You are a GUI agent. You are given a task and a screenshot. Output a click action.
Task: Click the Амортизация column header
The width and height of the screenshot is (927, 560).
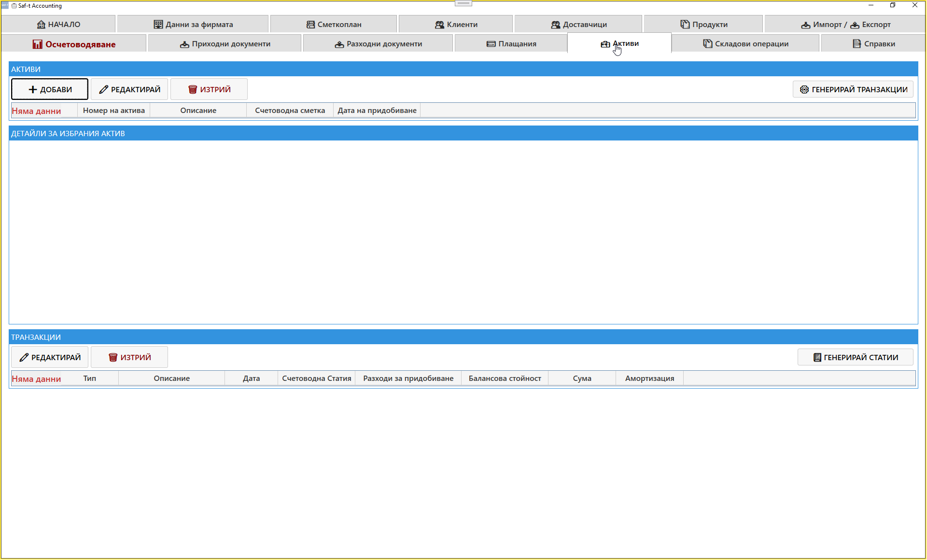click(650, 378)
